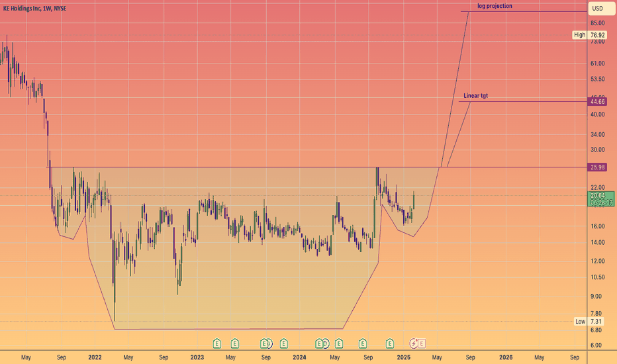The height and width of the screenshot is (364, 617).
Task: Click the 44.66 price line label
Action: click(597, 101)
